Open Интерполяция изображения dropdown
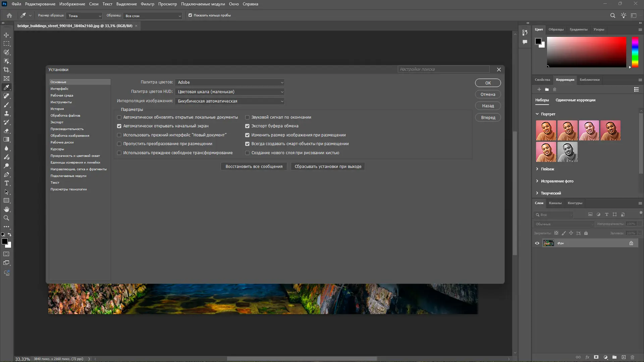Viewport: 644px width, 362px height. click(x=230, y=101)
